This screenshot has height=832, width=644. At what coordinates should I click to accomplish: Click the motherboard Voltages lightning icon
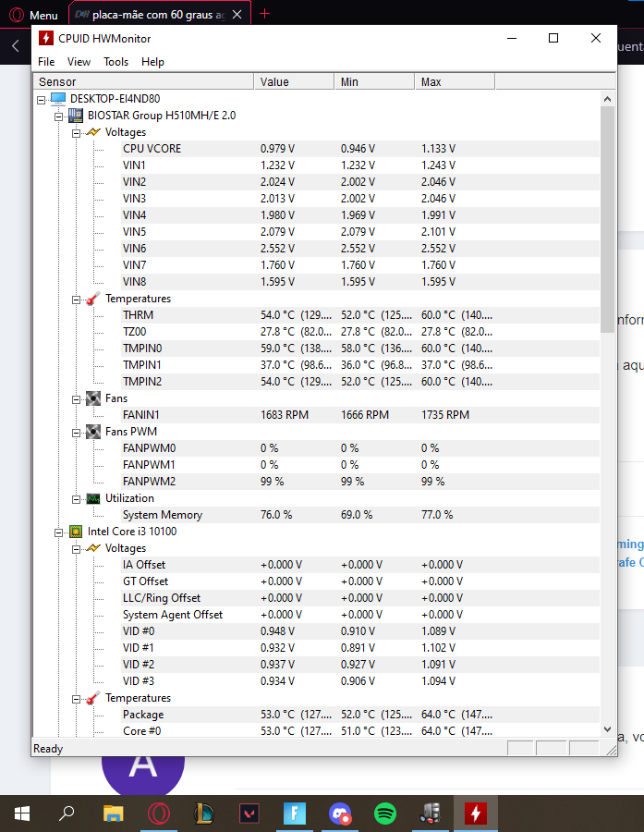point(93,132)
